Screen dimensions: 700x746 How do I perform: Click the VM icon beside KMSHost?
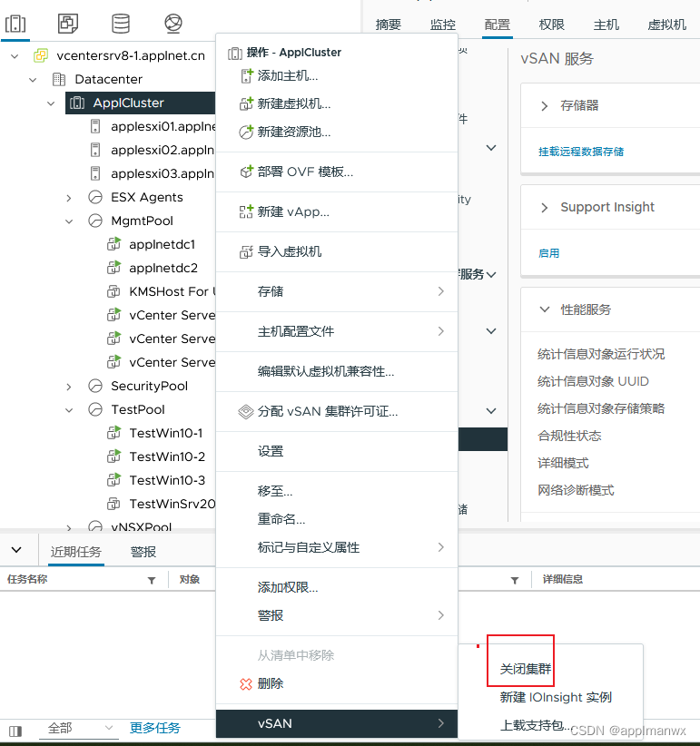click(113, 291)
